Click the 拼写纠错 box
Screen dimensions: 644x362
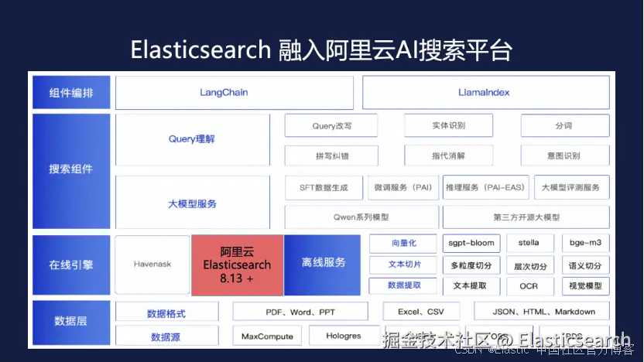[331, 155]
